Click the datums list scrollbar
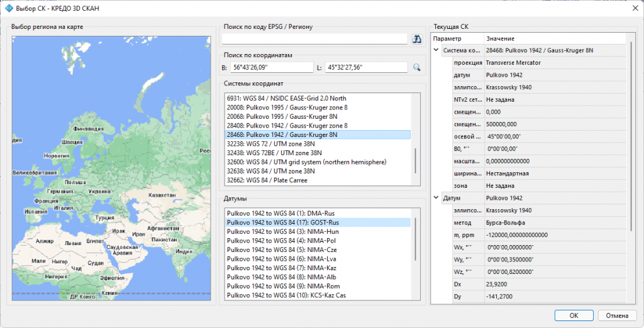 click(x=416, y=239)
